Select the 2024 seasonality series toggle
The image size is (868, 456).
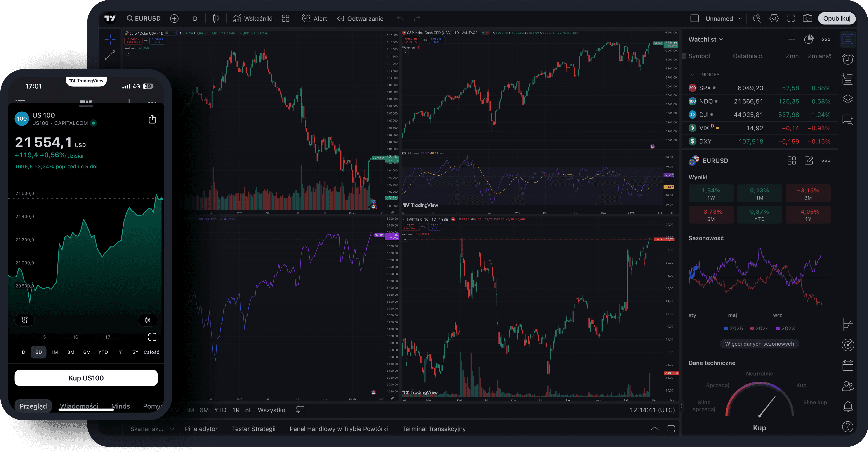(x=759, y=328)
